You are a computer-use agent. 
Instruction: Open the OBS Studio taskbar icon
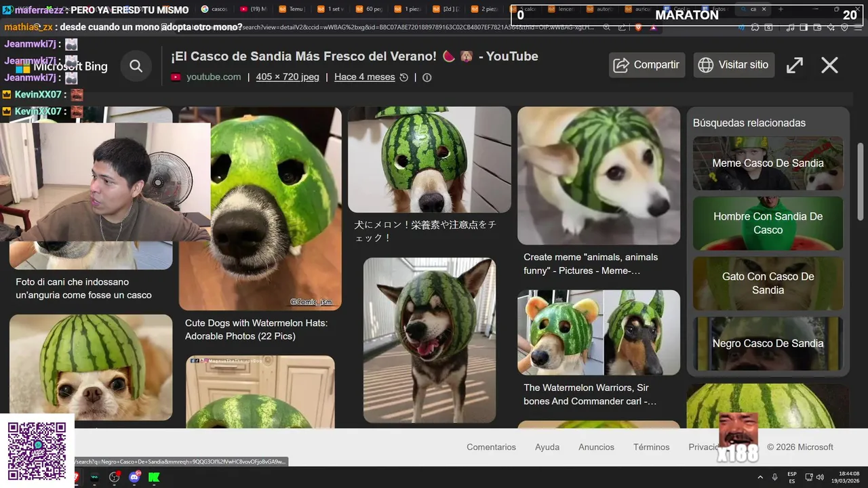(114, 477)
